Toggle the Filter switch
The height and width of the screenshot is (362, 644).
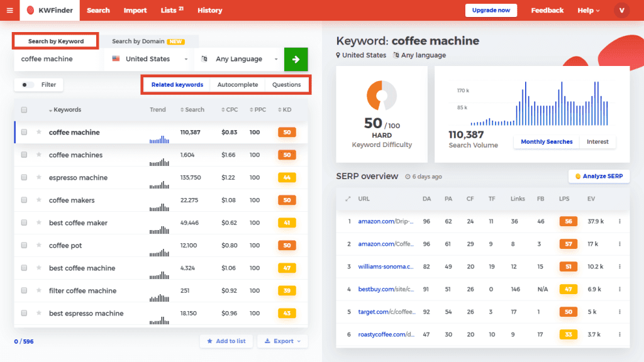click(28, 85)
